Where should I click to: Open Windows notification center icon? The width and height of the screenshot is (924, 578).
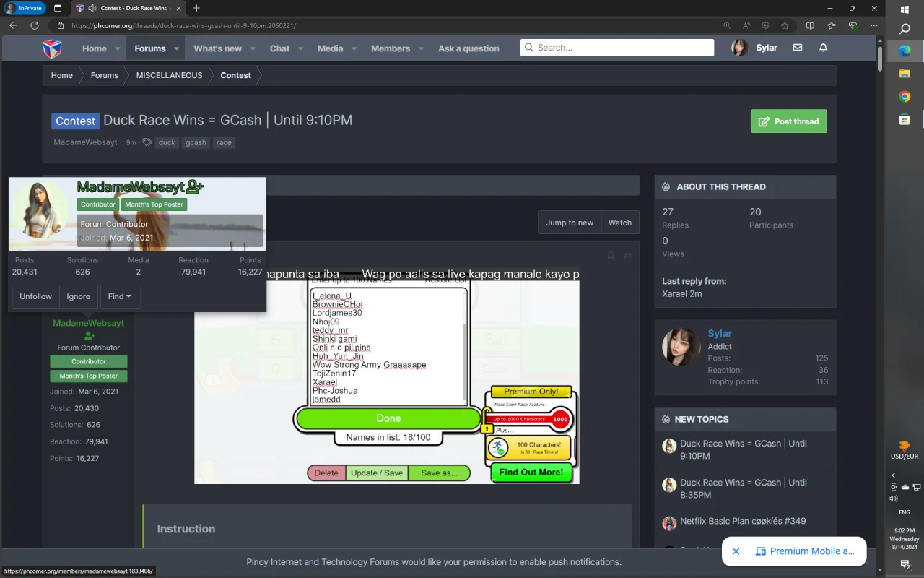[905, 565]
